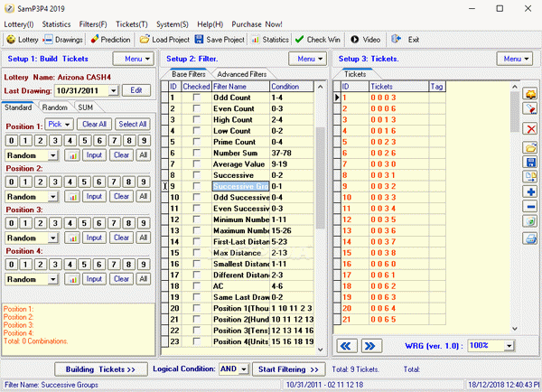Click the Select All button for Position 1
The height and width of the screenshot is (392, 542).
133,124
